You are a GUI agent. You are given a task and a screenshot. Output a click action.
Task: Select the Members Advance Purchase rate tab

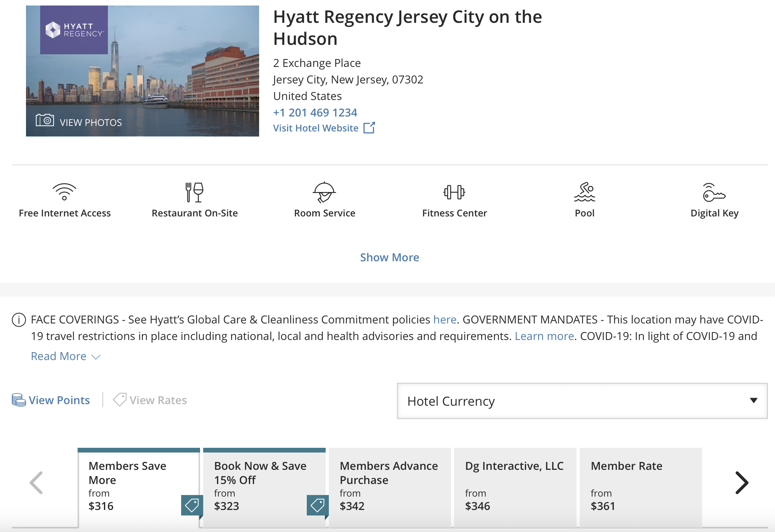[x=389, y=488]
